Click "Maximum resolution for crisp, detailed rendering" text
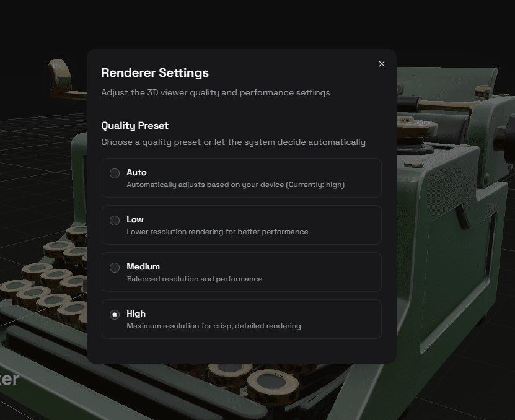This screenshot has width=515, height=420. [x=213, y=326]
